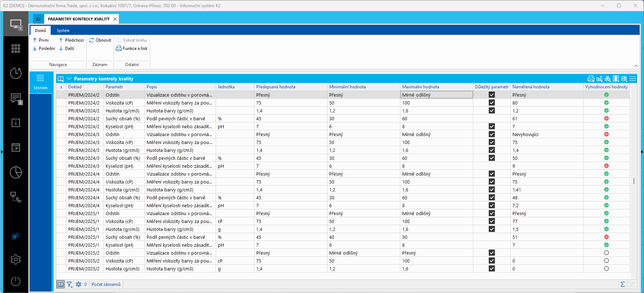Switch to the Systém ribbon tab
Image resolution: width=644 pixels, height=293 pixels.
pos(63,31)
